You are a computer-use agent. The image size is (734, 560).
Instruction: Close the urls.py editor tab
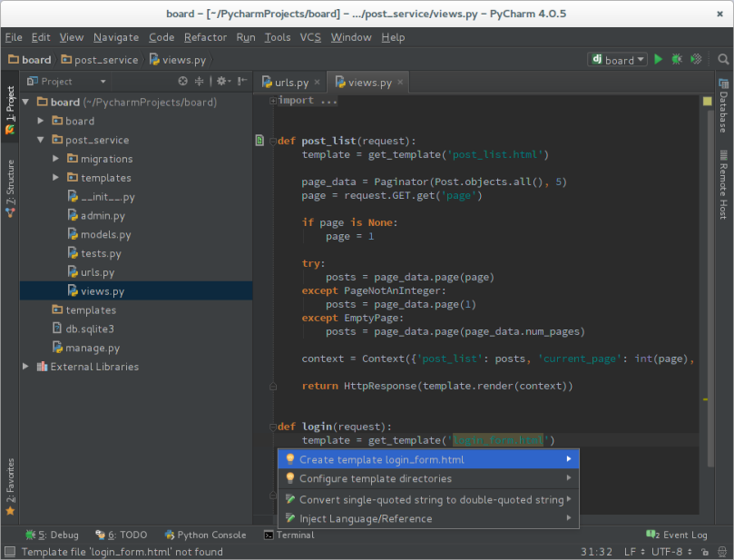[317, 82]
